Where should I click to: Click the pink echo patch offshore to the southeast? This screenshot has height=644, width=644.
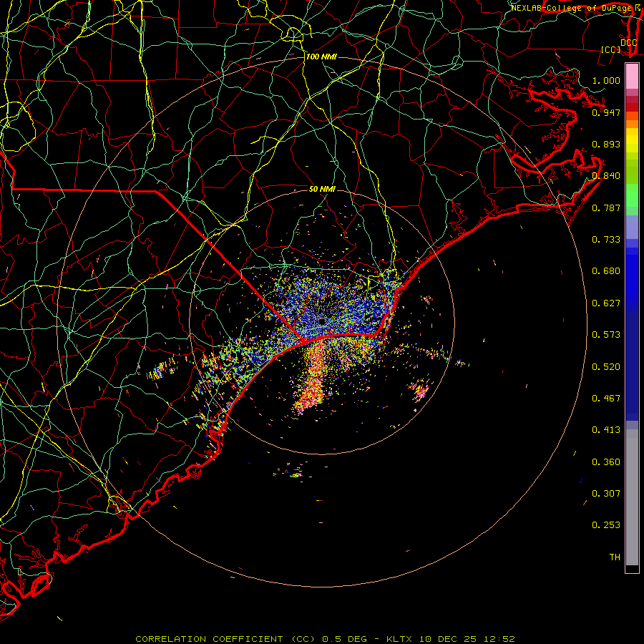(x=420, y=391)
